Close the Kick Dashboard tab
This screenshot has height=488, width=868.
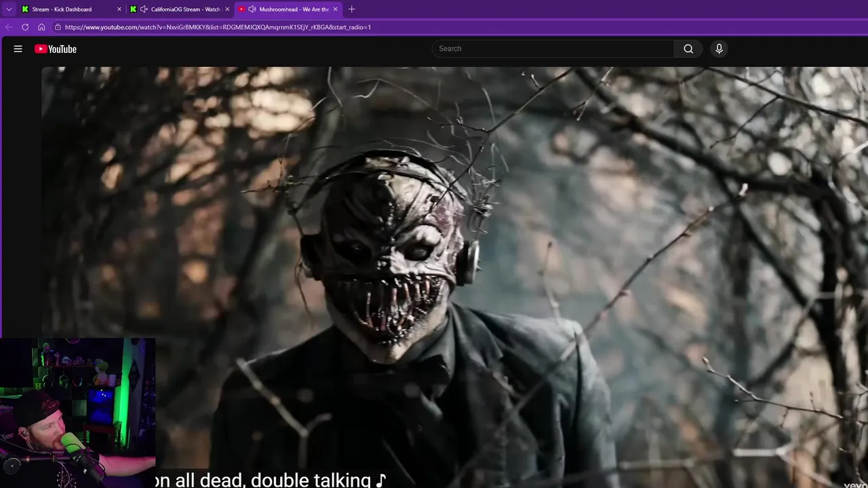pos(119,9)
